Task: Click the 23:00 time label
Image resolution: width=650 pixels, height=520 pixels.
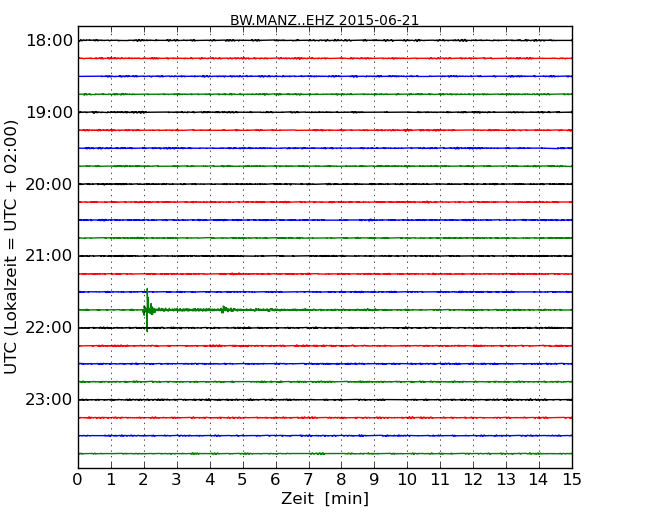Action: [x=49, y=400]
